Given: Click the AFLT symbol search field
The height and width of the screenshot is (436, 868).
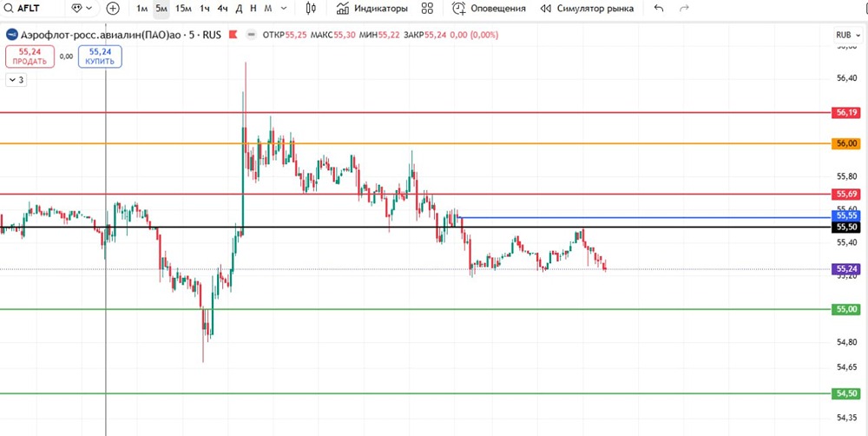Looking at the screenshot, I should [31, 9].
